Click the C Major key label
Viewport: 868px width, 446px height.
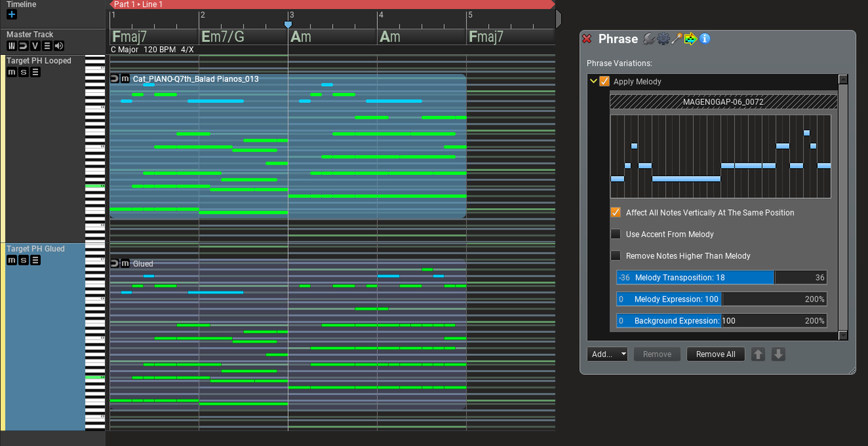coord(125,49)
